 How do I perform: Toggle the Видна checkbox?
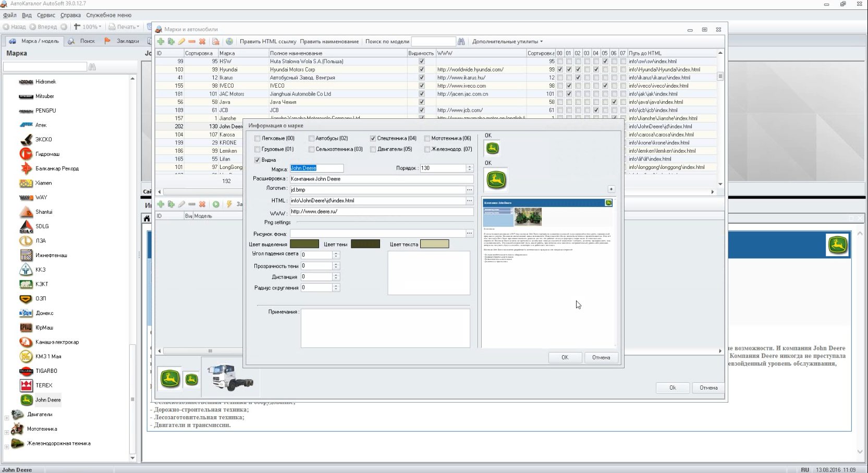pyautogui.click(x=258, y=160)
